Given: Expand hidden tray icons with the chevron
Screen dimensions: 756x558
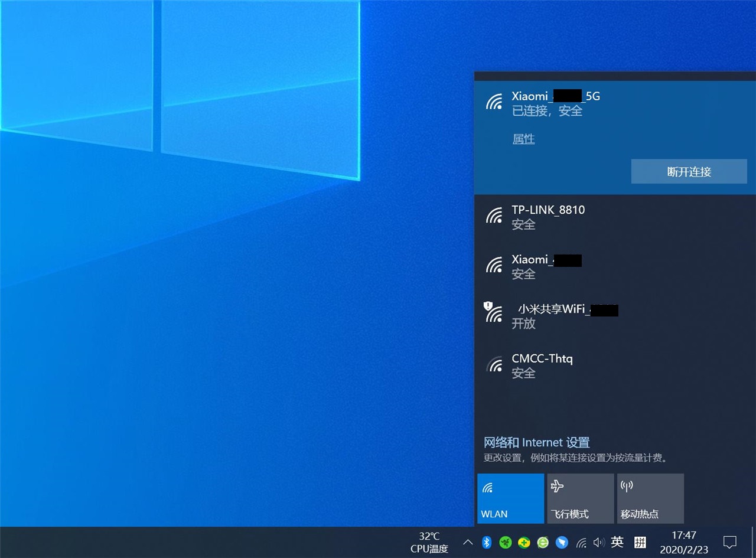Looking at the screenshot, I should click(x=468, y=542).
